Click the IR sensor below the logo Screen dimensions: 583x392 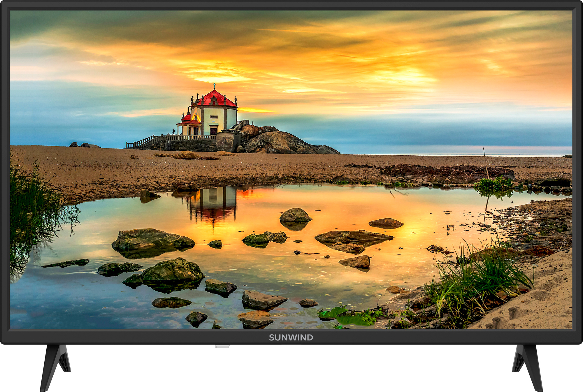(x=222, y=347)
